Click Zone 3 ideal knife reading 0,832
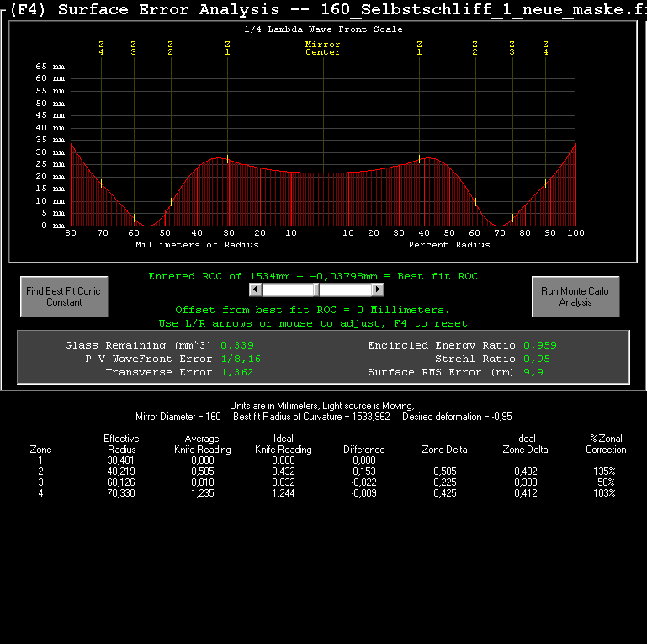647x644 pixels. pos(284,482)
